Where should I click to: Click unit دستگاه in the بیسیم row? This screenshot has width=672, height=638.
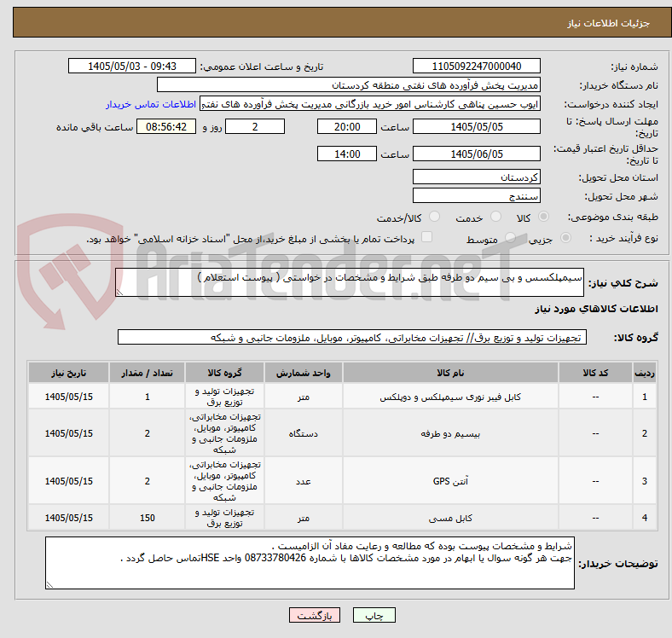click(303, 434)
